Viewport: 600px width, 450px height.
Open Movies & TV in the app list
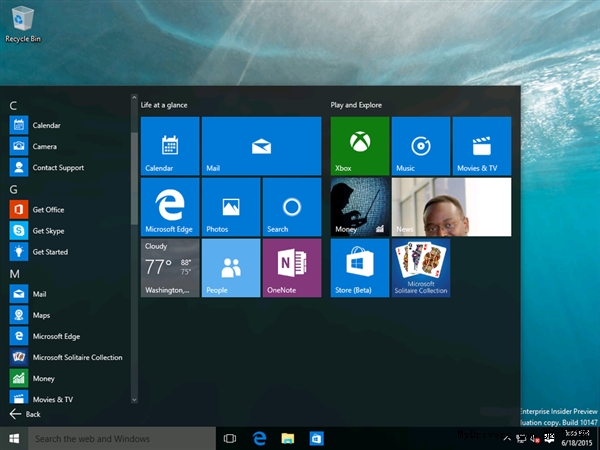tap(69, 397)
